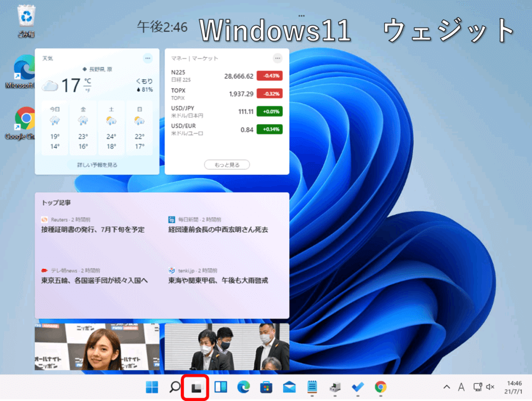Image resolution: width=532 pixels, height=401 pixels.
Task: Click the +0.14% change badge
Action: (270, 130)
